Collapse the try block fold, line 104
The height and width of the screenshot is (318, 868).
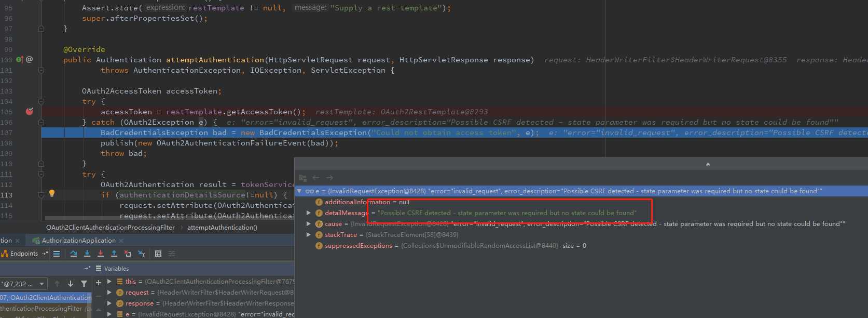41,101
